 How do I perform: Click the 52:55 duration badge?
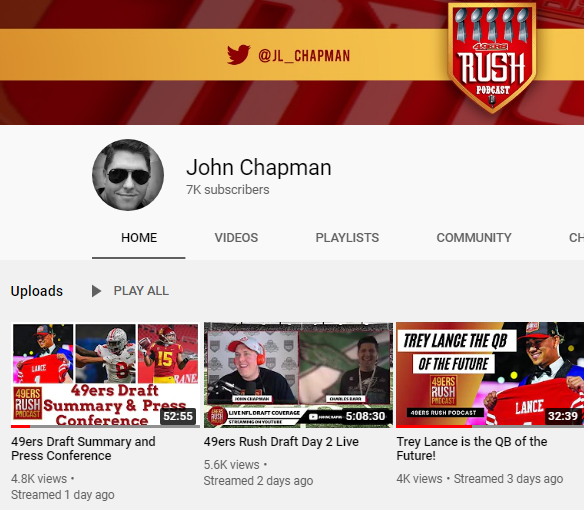pos(178,416)
